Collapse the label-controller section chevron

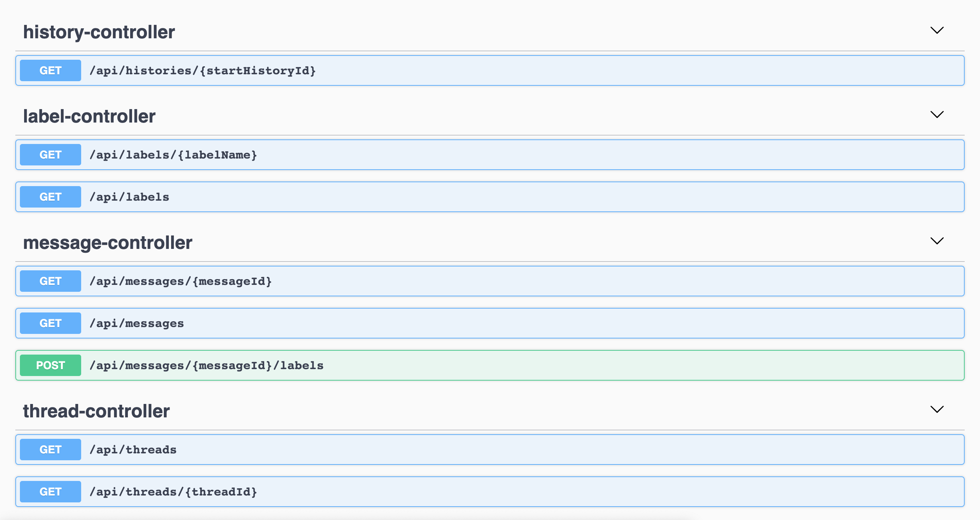coord(937,114)
